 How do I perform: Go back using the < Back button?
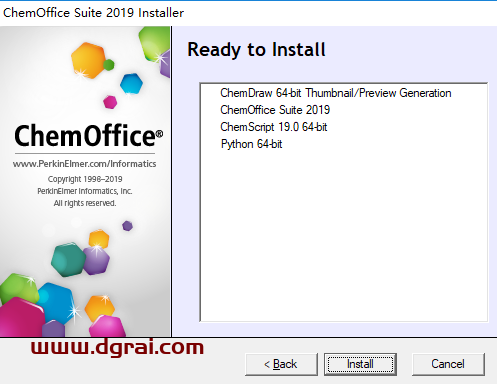(x=281, y=364)
